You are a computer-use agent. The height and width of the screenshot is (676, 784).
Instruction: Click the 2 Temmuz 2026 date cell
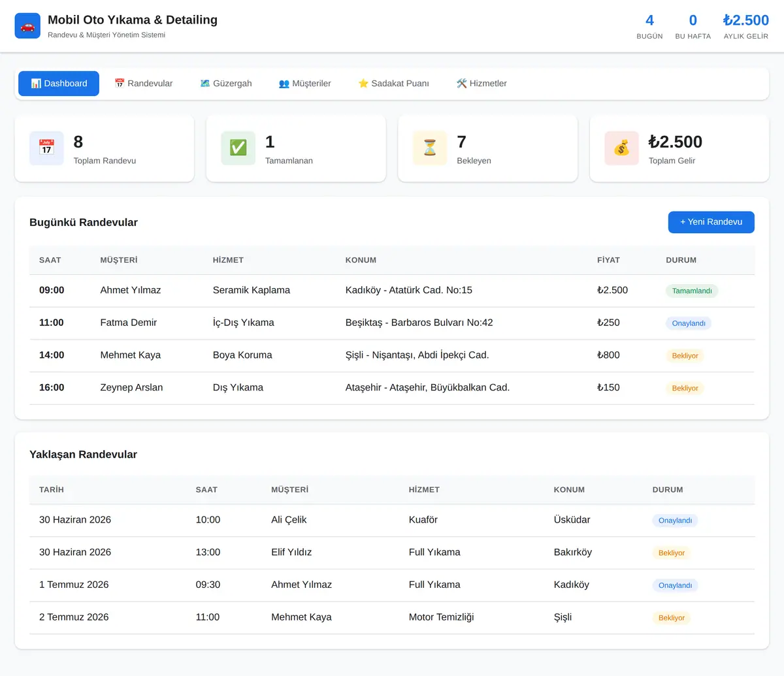[74, 617]
